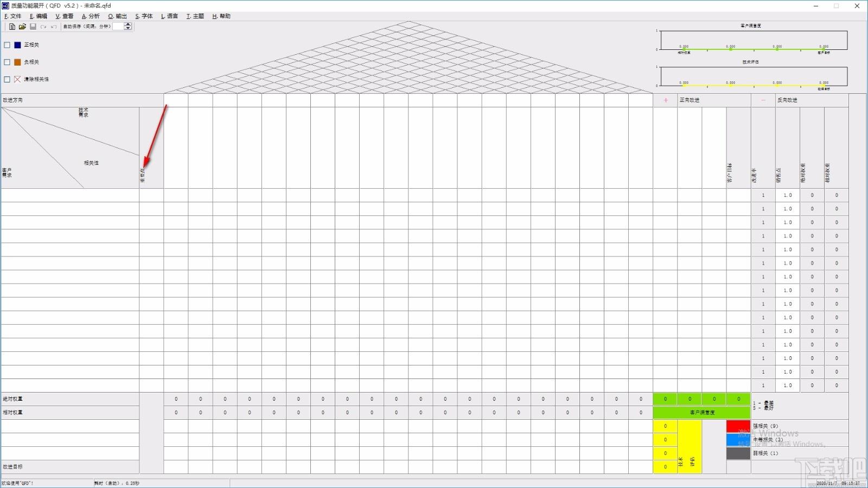Viewport: 868px width, 488px height.
Task: Decrease the auto-save interval with down arrow
Action: [x=128, y=29]
